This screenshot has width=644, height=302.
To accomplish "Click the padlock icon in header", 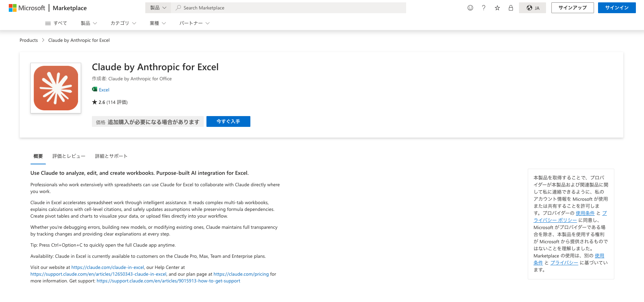I will tap(511, 8).
